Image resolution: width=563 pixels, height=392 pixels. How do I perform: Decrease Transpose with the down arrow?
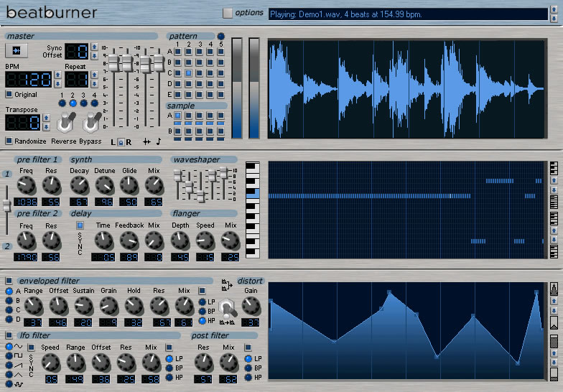click(x=46, y=126)
